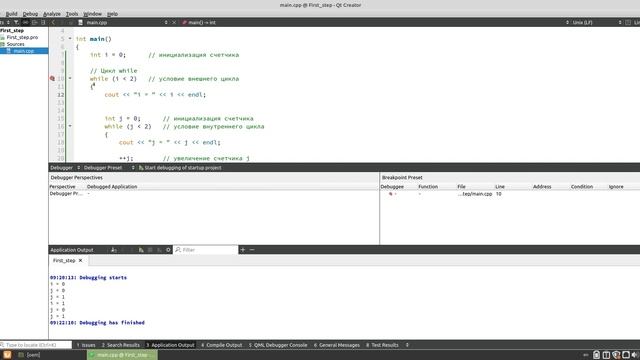Zoom in output with the plus icon
640x360 pixels.
point(242,249)
